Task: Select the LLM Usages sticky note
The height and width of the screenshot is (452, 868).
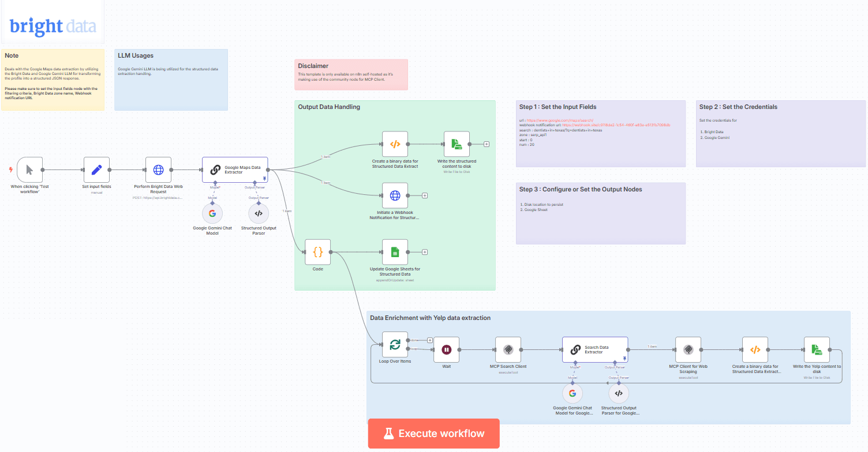Action: coord(171,79)
